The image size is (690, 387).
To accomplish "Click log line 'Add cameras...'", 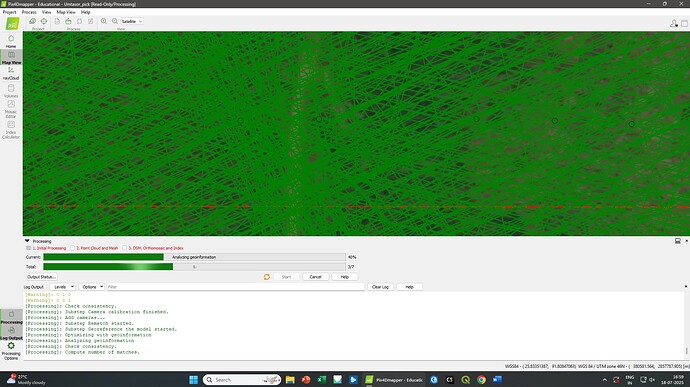I will (65, 317).
